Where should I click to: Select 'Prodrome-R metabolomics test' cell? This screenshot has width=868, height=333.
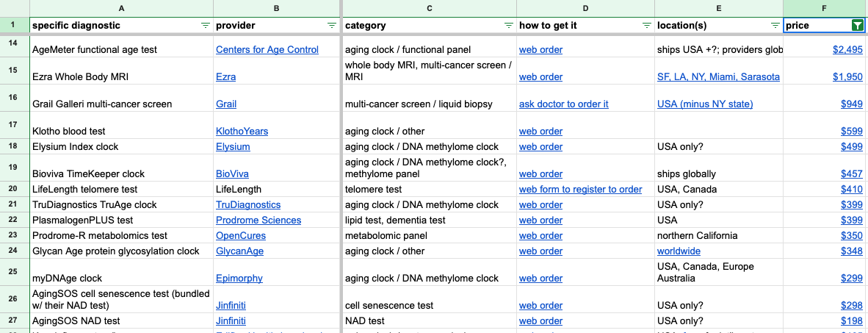[x=122, y=236]
